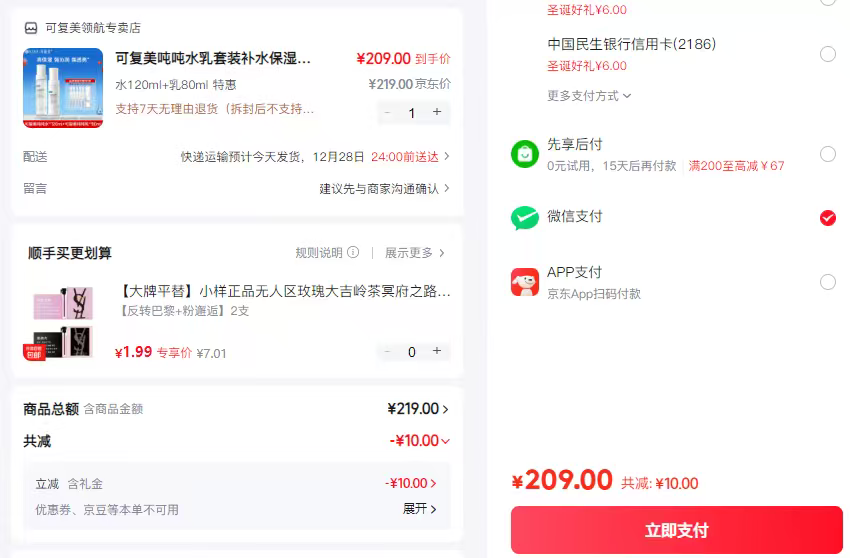Open 留言 merchant note entry
850x558 pixels.
[446, 188]
